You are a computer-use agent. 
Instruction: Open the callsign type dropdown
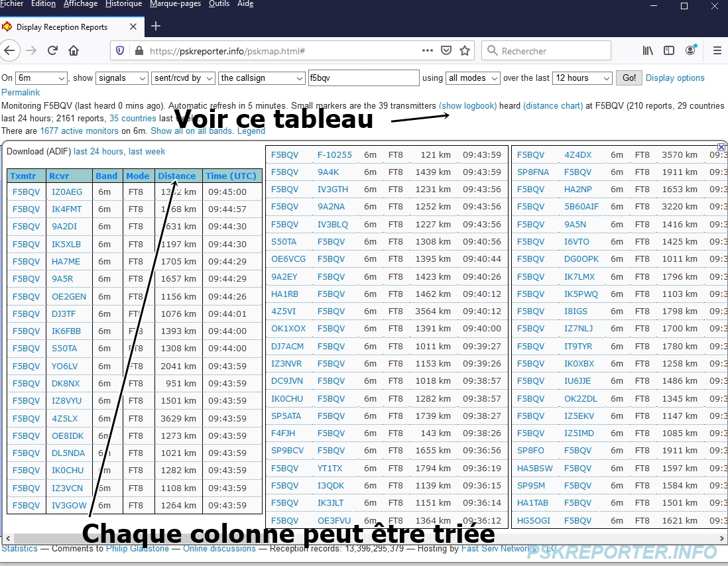pyautogui.click(x=261, y=78)
